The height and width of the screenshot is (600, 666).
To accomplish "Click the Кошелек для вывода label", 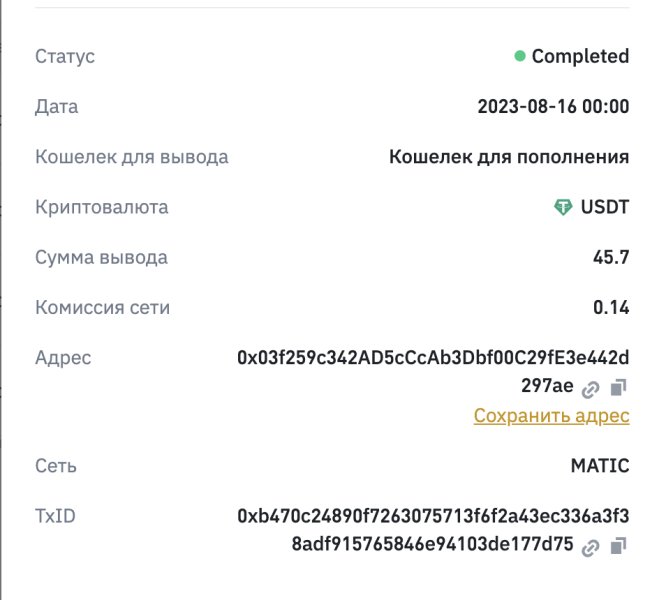I will pos(132,157).
